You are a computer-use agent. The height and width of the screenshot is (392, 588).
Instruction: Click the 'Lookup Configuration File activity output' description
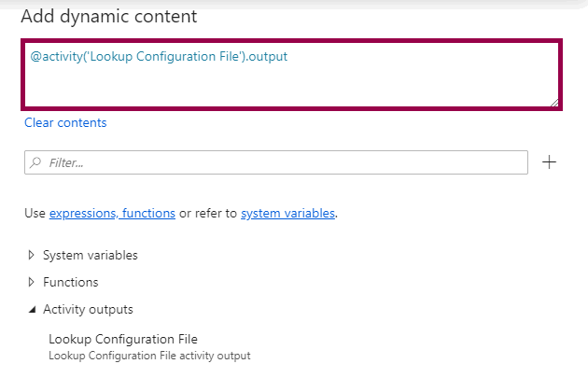click(149, 355)
